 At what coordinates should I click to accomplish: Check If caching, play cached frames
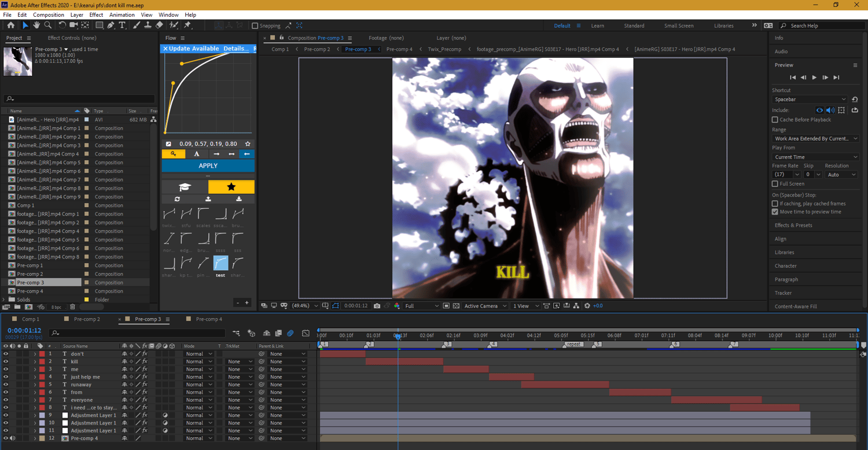(775, 204)
